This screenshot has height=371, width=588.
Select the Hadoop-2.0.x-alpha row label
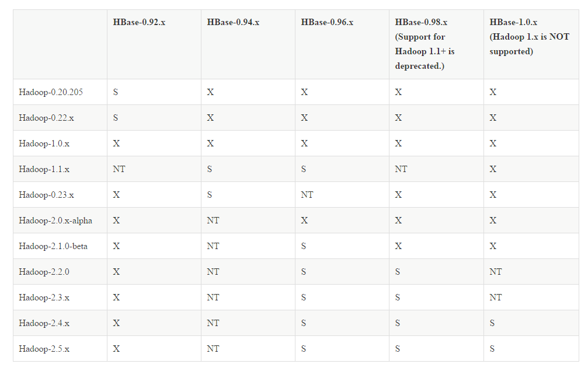click(x=55, y=220)
